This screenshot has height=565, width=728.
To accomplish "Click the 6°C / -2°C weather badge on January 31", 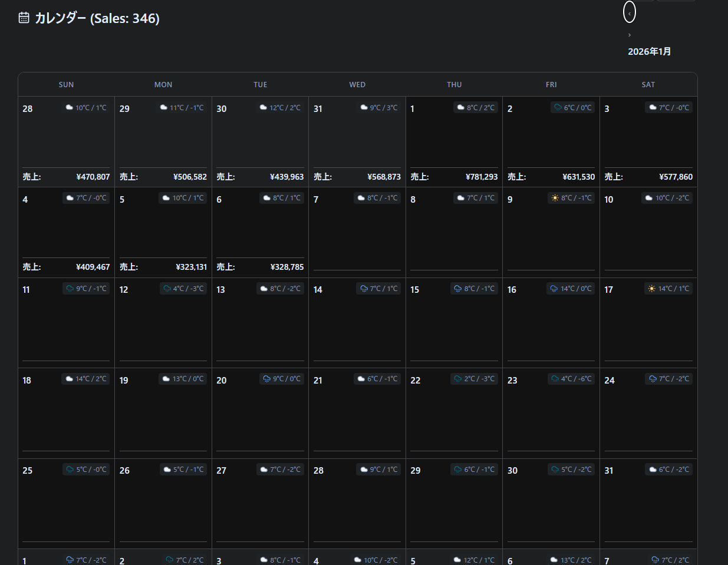I will pyautogui.click(x=668, y=470).
